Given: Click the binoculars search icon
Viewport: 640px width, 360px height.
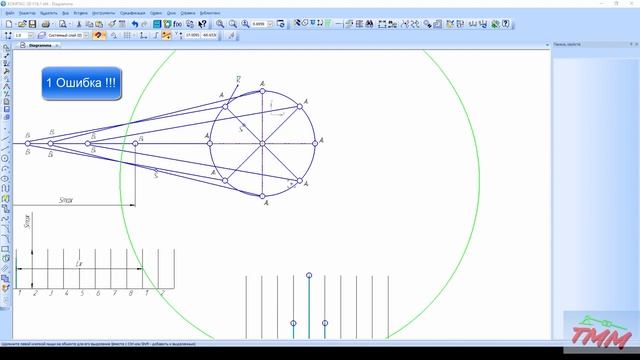Looking at the screenshot, I should tap(369, 24).
